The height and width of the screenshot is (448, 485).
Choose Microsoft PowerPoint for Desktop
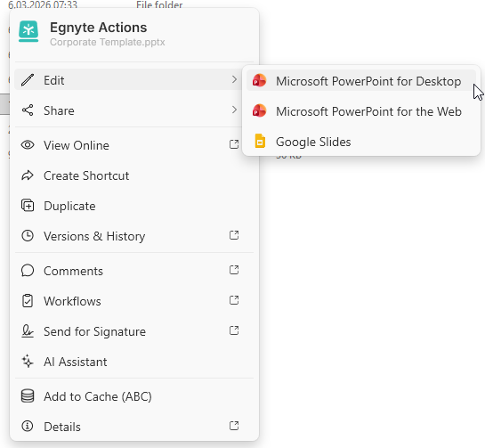361,80
